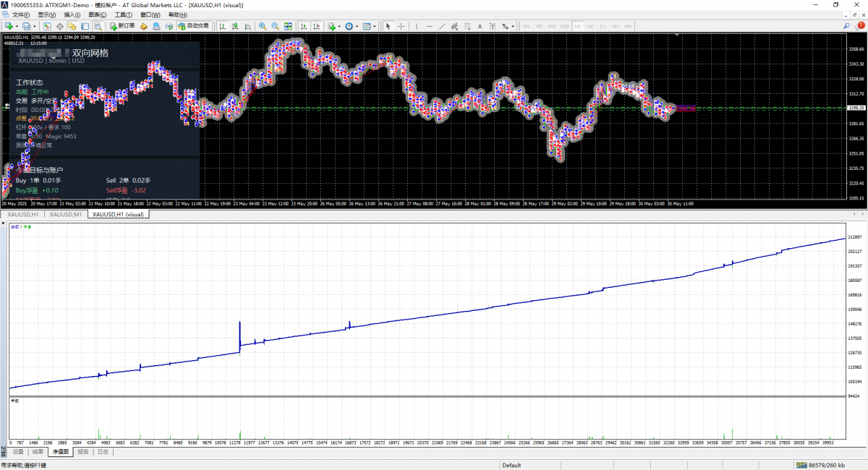868x470 pixels.
Task: Click the search magnifier at top right
Action: point(846,26)
